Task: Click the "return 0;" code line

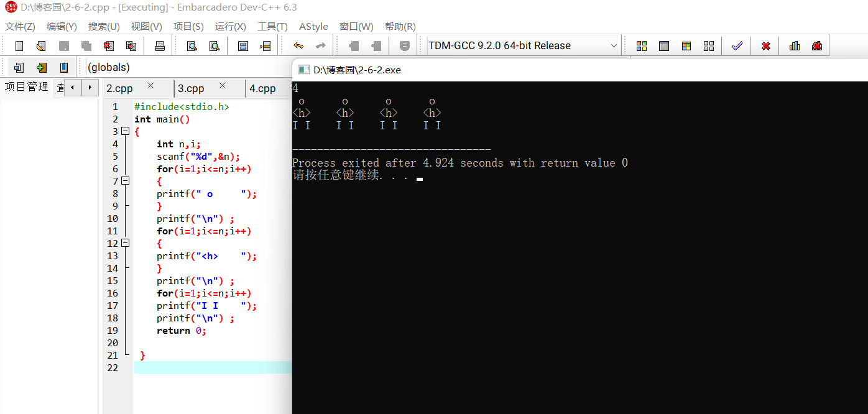Action: coord(181,330)
